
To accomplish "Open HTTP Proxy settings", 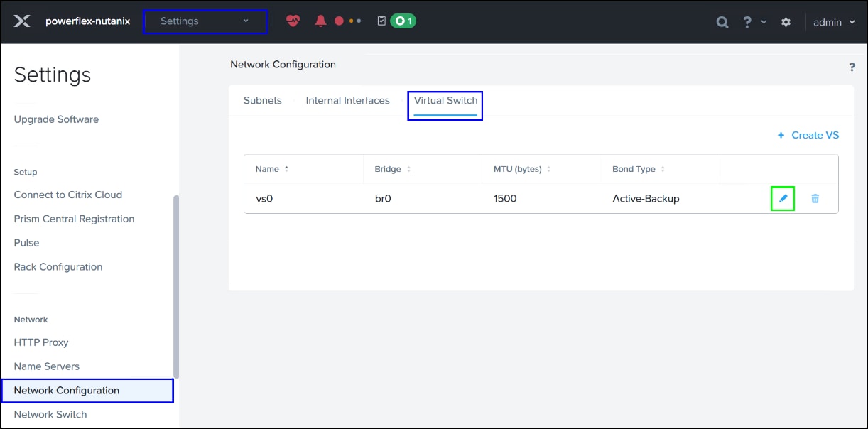I will click(x=41, y=342).
